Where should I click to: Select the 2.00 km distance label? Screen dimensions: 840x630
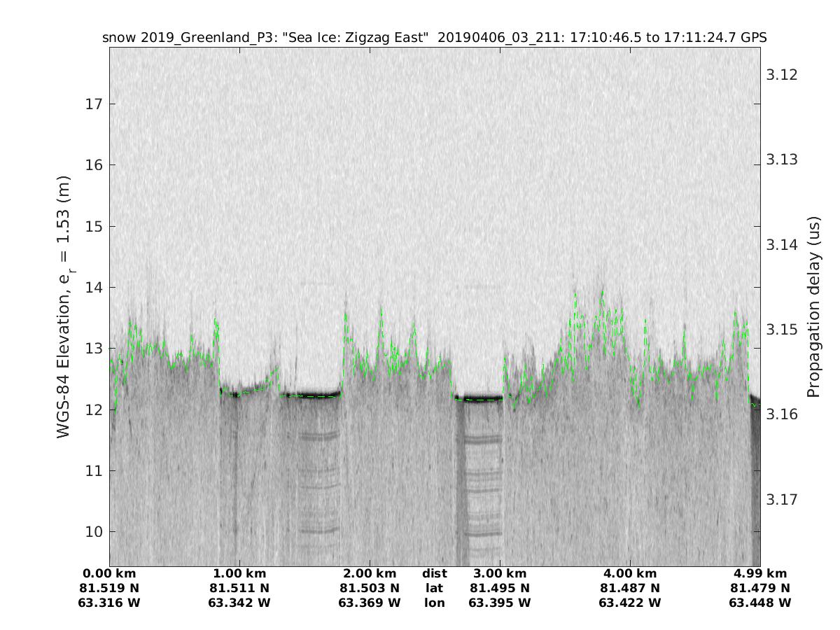coord(370,574)
